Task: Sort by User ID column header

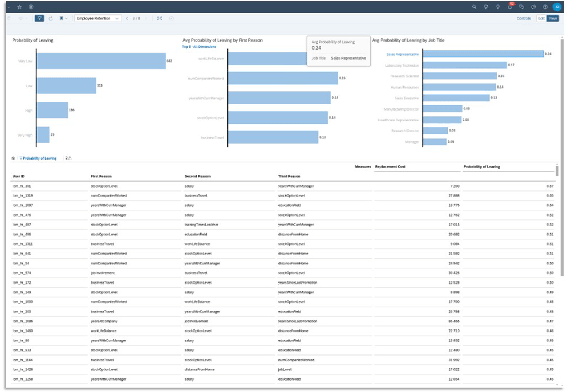Action: (x=19, y=176)
